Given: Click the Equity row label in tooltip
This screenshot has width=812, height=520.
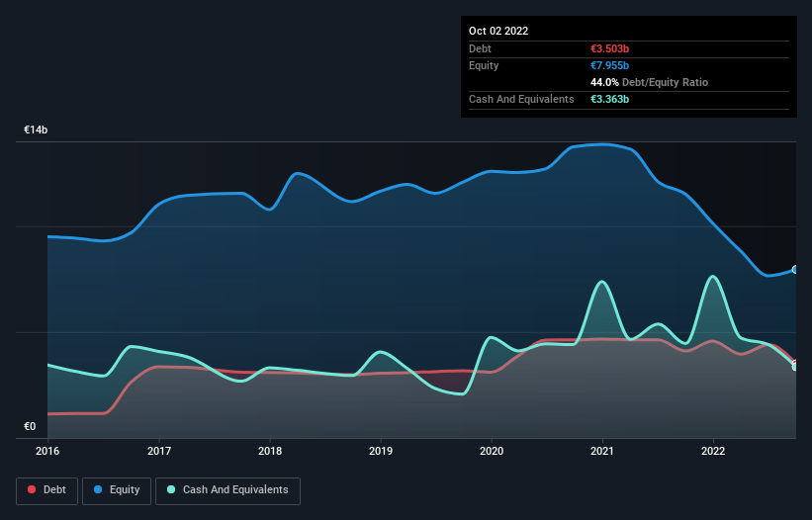Looking at the screenshot, I should pyautogui.click(x=484, y=65).
